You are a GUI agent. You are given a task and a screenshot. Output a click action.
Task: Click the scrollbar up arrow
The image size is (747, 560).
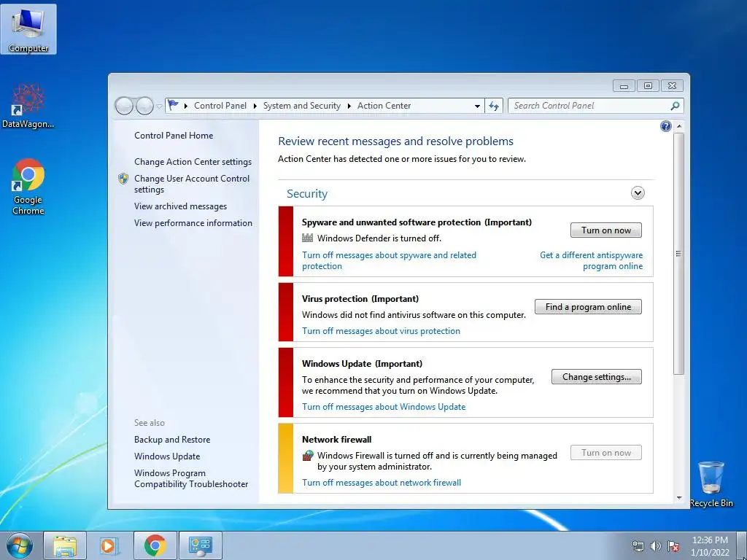click(x=679, y=126)
